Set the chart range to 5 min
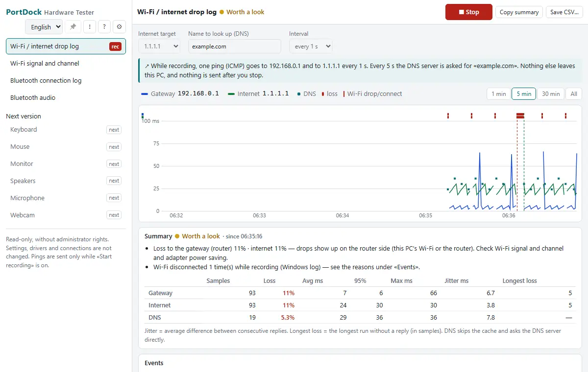This screenshot has height=372, width=588. pos(523,94)
